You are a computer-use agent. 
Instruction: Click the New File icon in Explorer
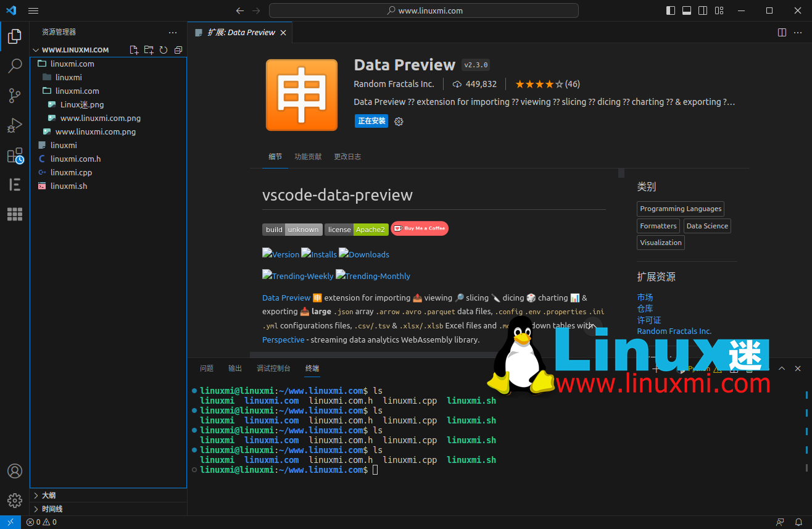pyautogui.click(x=134, y=50)
